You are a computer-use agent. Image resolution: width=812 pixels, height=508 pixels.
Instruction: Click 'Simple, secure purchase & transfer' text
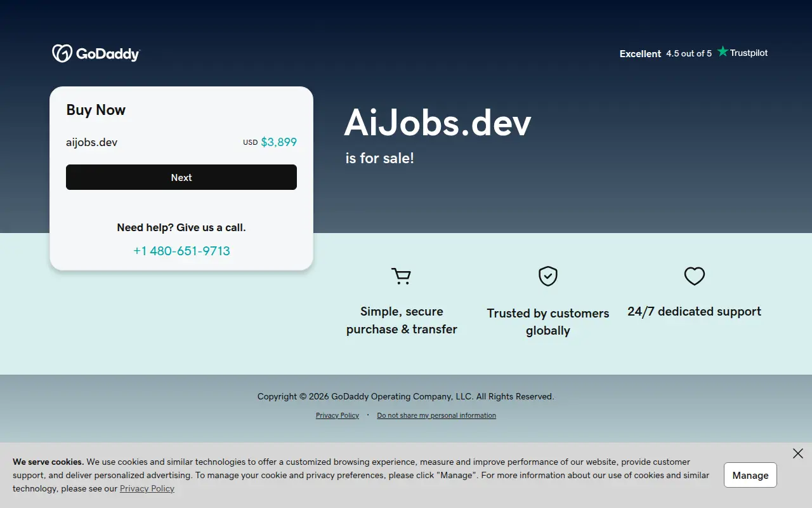point(402,320)
